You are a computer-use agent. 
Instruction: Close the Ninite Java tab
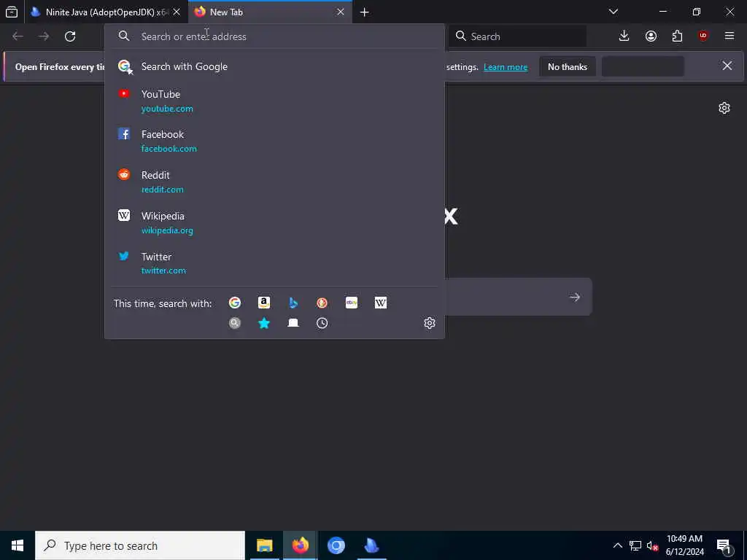[x=177, y=12]
